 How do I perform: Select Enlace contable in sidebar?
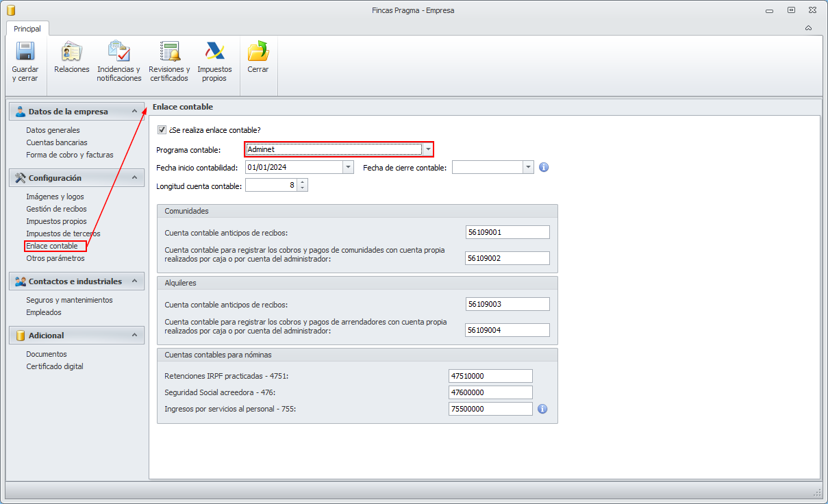coord(52,246)
